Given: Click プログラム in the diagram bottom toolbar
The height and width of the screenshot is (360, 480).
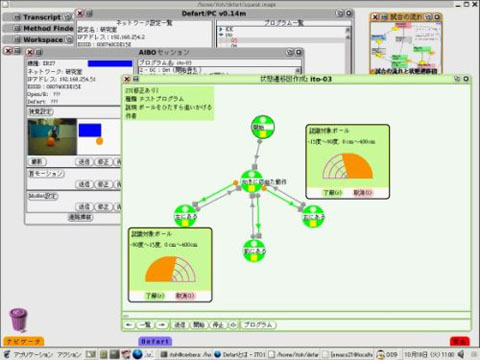Looking at the screenshot, I should [258, 325].
